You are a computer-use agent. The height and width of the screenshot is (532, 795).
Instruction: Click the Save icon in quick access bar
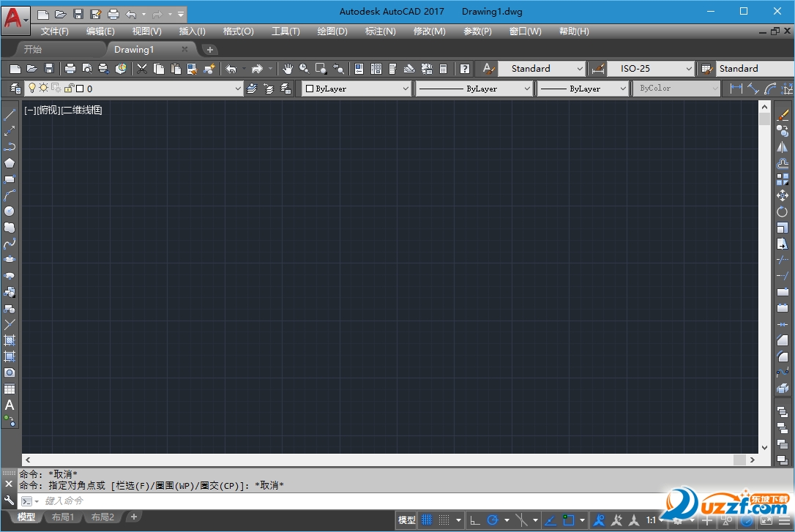[x=78, y=14]
